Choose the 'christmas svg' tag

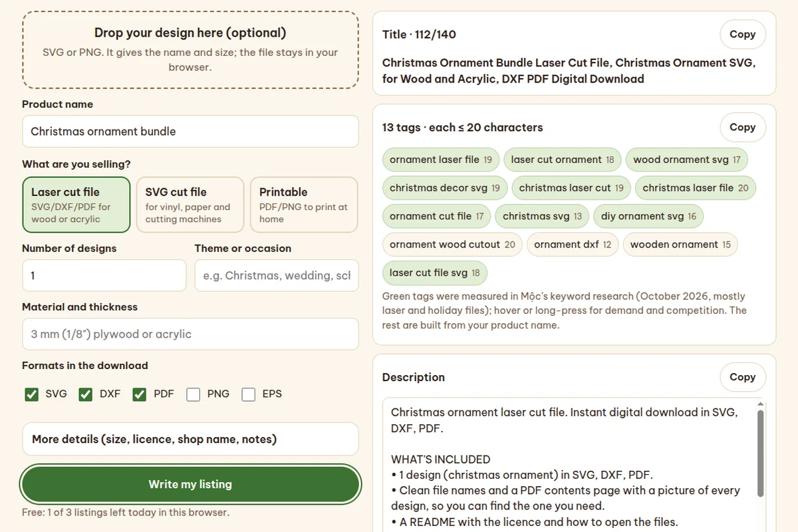click(542, 216)
